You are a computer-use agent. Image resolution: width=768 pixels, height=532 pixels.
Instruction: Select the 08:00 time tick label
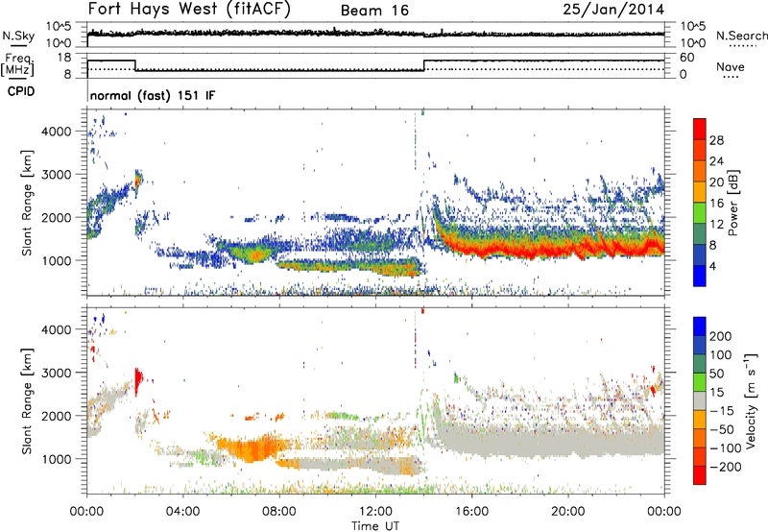point(278,512)
